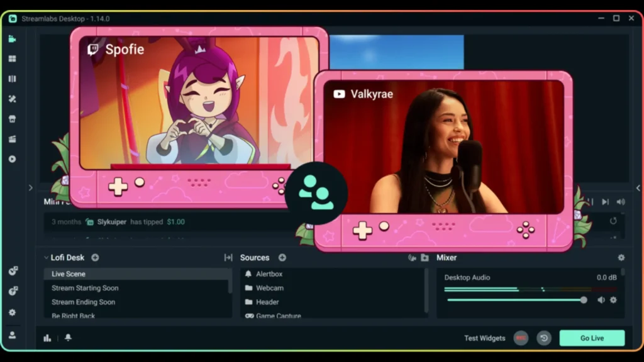Viewport: 644px width, 362px height.
Task: Click the $1.00 tip amount
Action: tap(176, 222)
